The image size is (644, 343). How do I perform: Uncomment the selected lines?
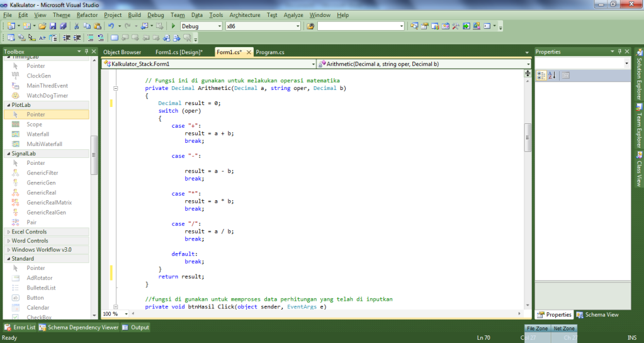pyautogui.click(x=101, y=38)
